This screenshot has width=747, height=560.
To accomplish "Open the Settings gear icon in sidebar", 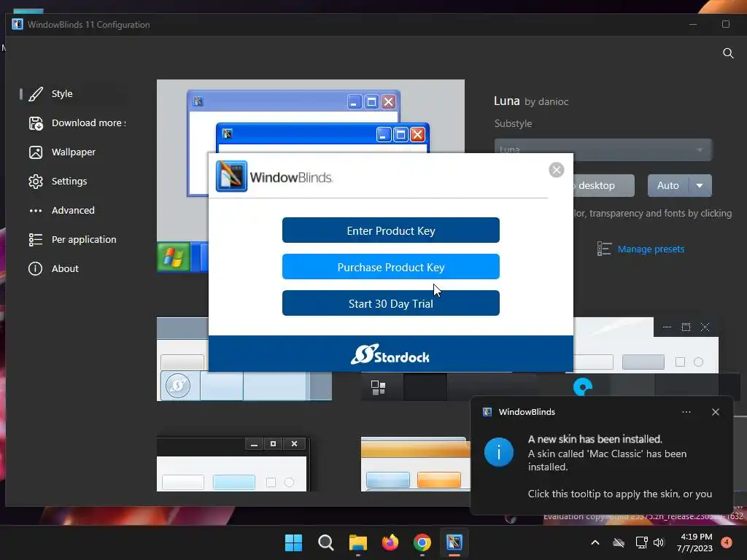I will pyautogui.click(x=36, y=182).
